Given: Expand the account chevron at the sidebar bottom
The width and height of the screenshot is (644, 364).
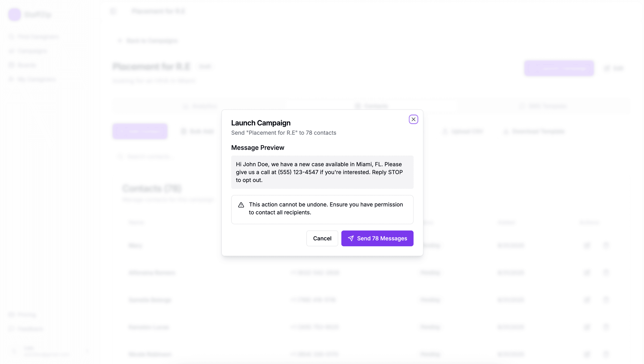Looking at the screenshot, I should click(x=88, y=351).
